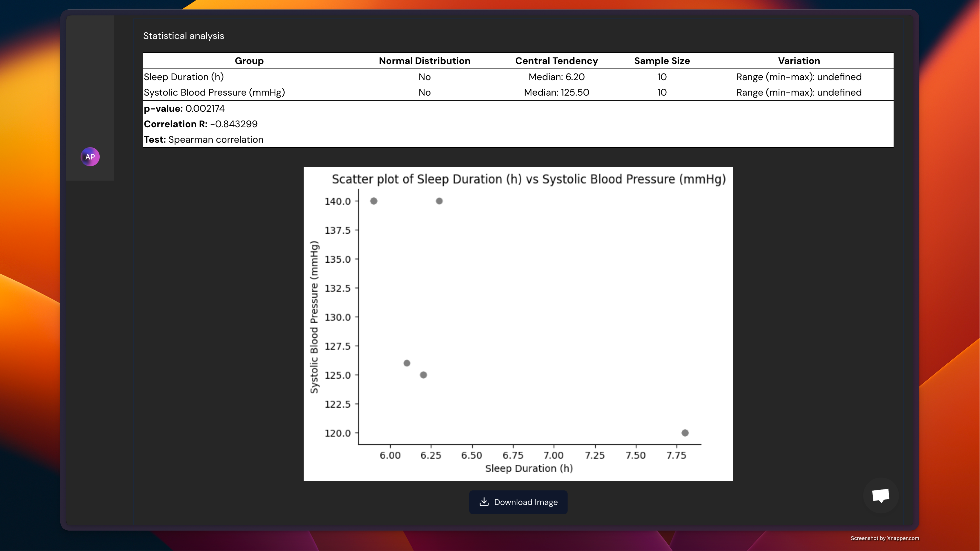
Task: Click the Variation column header
Action: [x=798, y=61]
